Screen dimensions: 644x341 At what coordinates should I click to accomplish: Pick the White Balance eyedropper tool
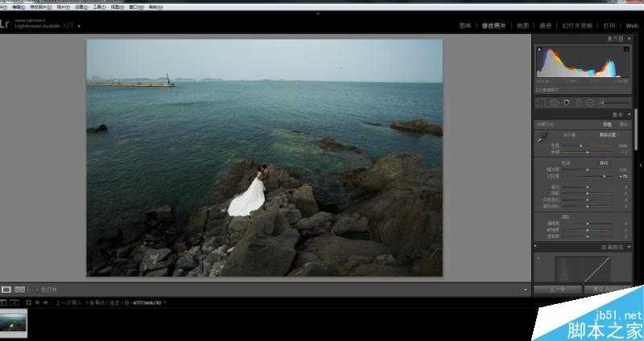(x=541, y=138)
